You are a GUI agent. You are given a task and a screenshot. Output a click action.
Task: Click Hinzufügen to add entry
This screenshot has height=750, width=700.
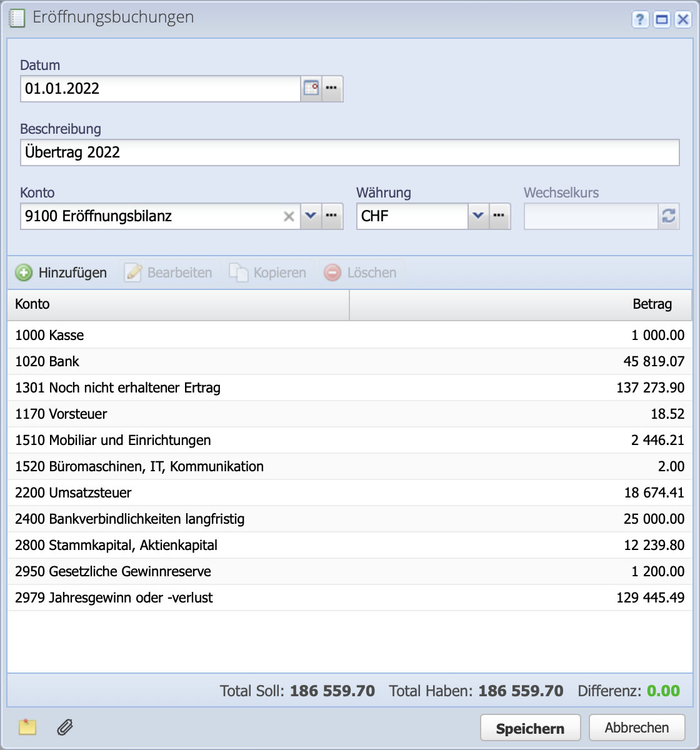[61, 273]
